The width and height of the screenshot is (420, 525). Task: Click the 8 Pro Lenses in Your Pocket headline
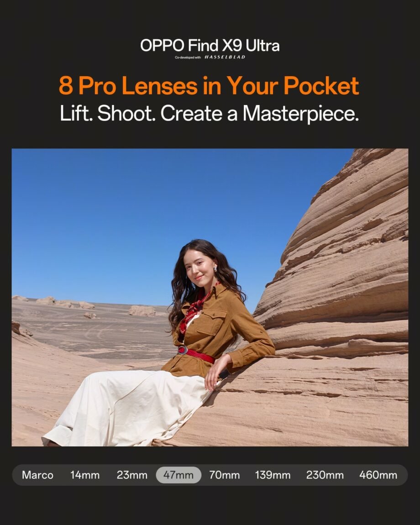(209, 85)
